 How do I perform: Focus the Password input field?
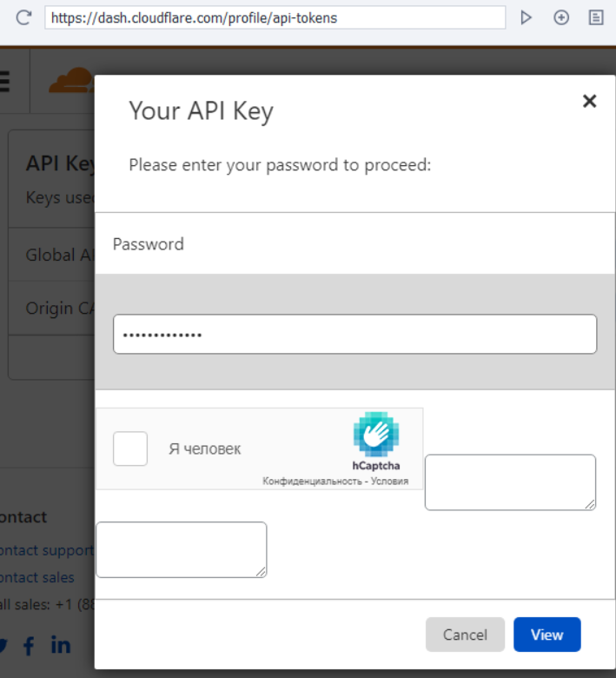point(354,335)
